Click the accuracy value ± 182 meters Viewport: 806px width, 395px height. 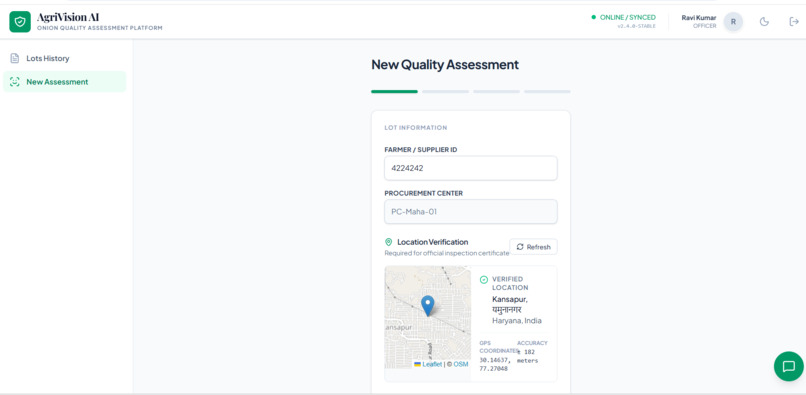click(527, 356)
